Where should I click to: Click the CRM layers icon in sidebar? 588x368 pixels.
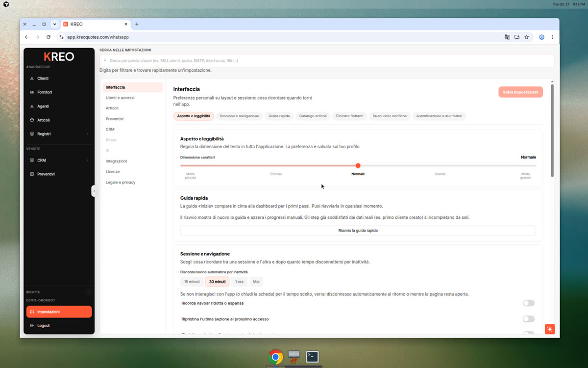[x=32, y=160]
